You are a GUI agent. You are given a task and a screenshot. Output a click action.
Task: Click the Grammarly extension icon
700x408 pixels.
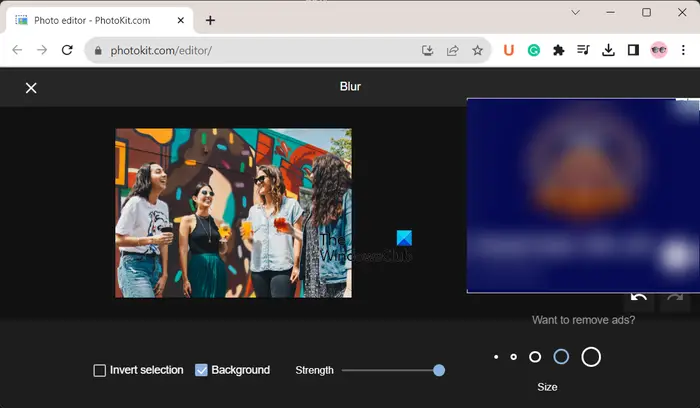533,50
